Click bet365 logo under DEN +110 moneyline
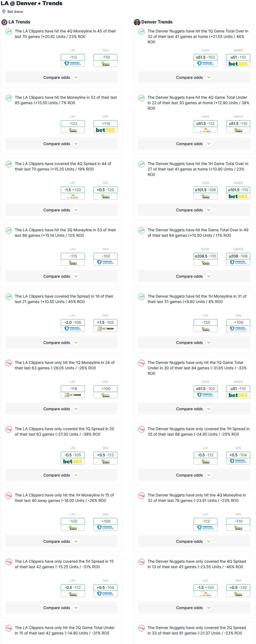 (105, 130)
